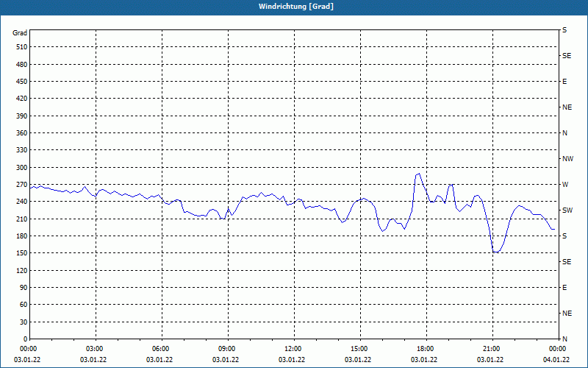
Task: Click the 09:00 time axis label
Action: click(226, 349)
